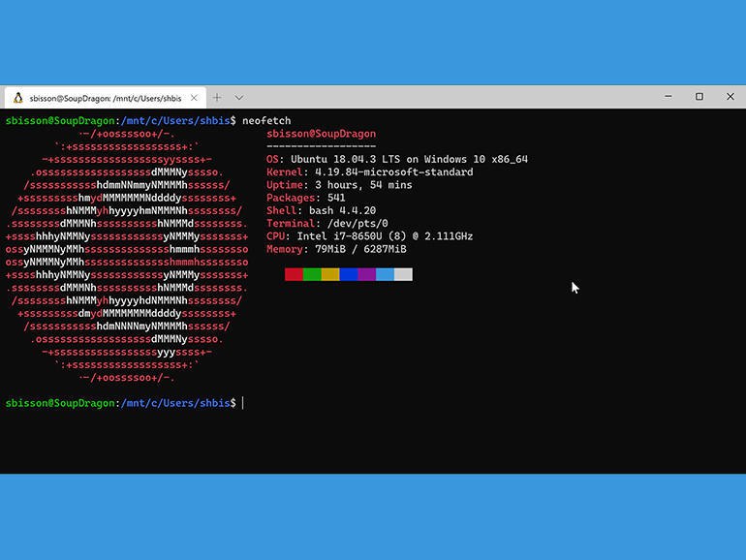Click the bottom prompt at the cursor
Viewport: 746px width, 560px height.
coord(243,403)
